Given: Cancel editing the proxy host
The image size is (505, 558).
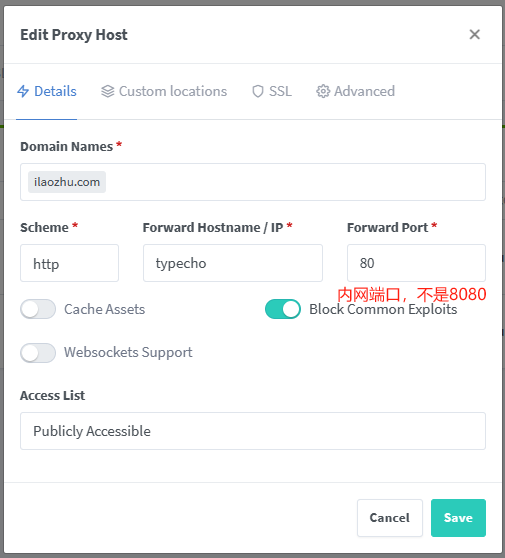Looking at the screenshot, I should pos(390,518).
